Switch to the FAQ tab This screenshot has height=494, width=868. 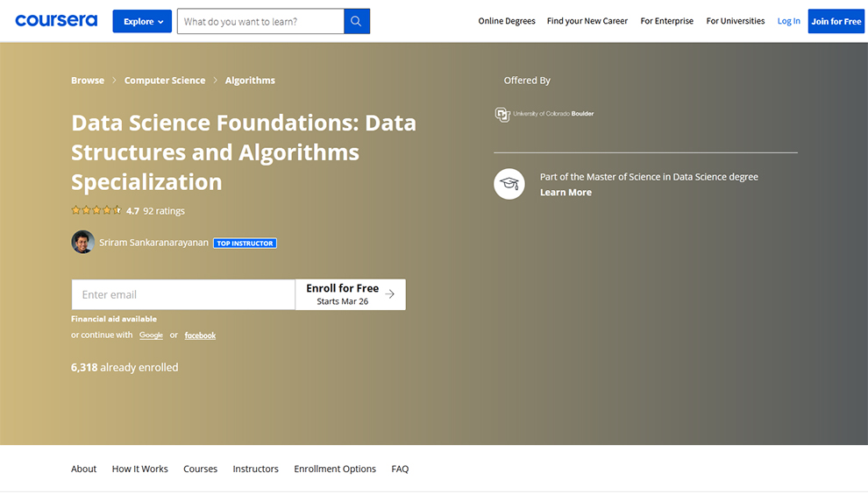pyautogui.click(x=400, y=469)
